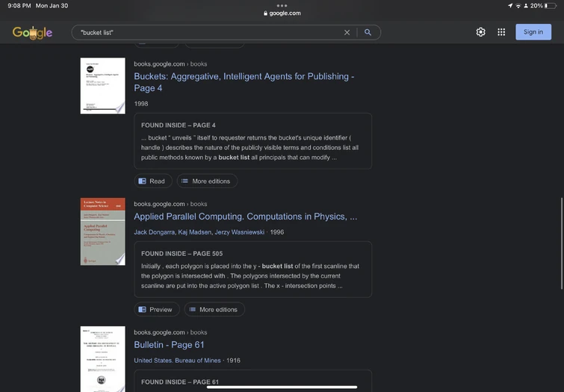Click the 1916 year beside Bureau of Mines
Image resolution: width=564 pixels, height=392 pixels.
233,361
